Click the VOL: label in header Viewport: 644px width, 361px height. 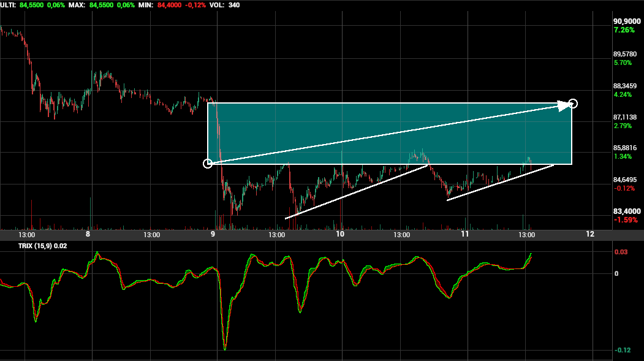tap(217, 6)
